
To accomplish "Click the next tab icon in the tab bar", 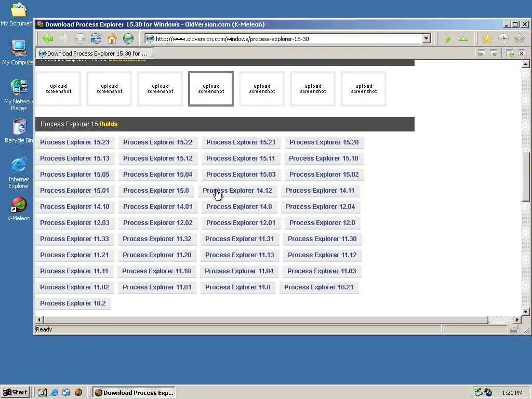I will (494, 54).
